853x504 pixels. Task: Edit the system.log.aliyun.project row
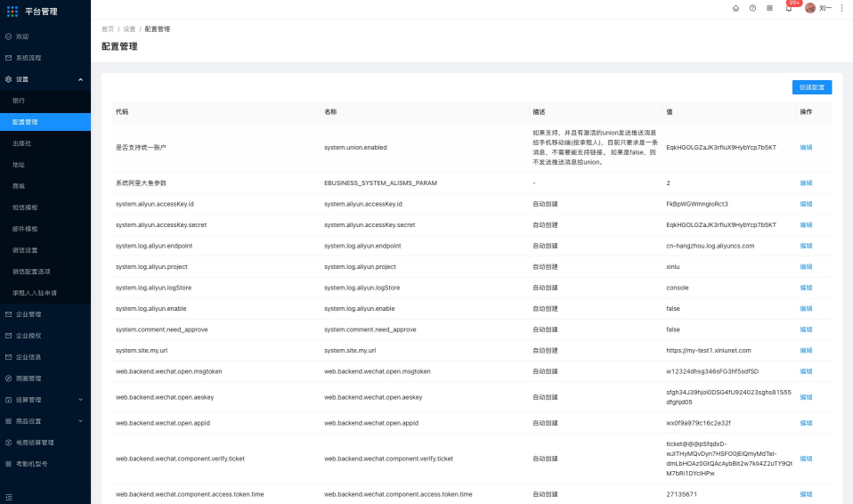(x=806, y=267)
